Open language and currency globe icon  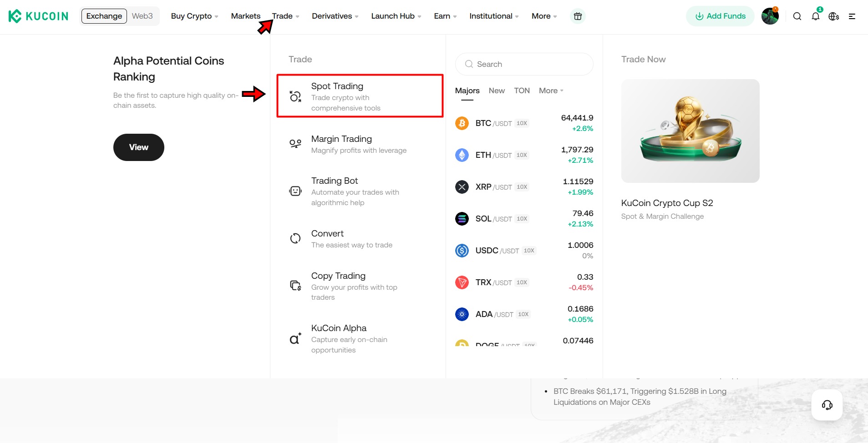834,16
